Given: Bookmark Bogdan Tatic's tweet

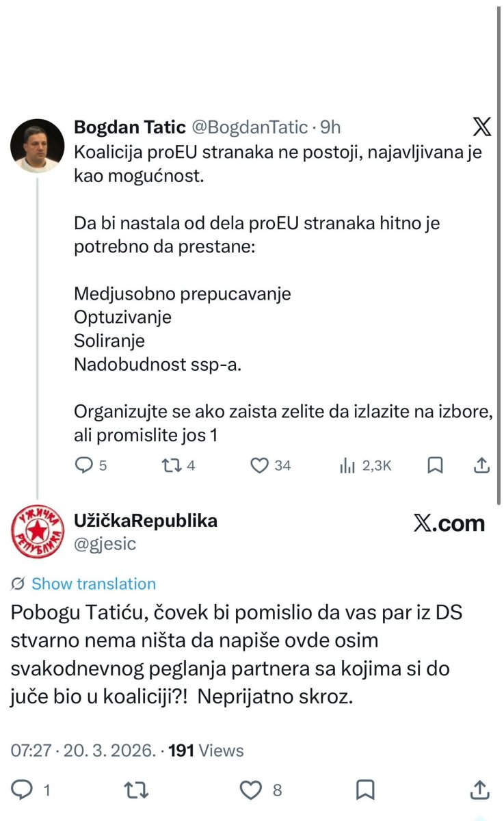Looking at the screenshot, I should pyautogui.click(x=435, y=465).
